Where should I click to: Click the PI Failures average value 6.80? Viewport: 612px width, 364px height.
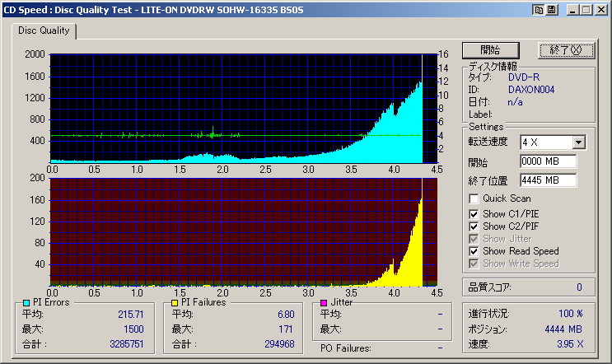point(286,315)
